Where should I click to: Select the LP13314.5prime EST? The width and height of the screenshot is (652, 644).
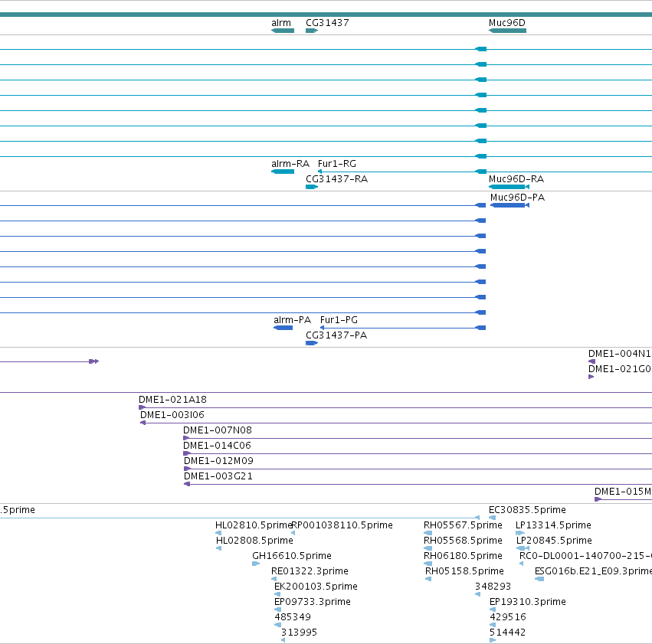pyautogui.click(x=519, y=533)
